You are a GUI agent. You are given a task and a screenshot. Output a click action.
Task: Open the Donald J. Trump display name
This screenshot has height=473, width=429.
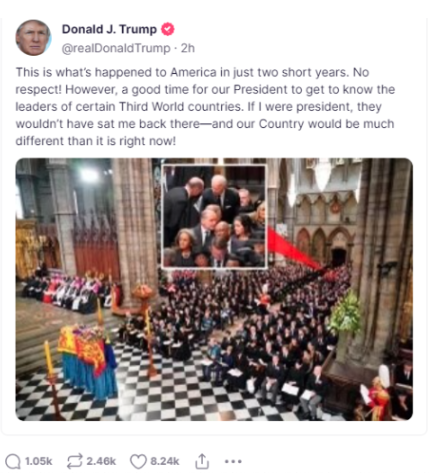click(x=109, y=29)
